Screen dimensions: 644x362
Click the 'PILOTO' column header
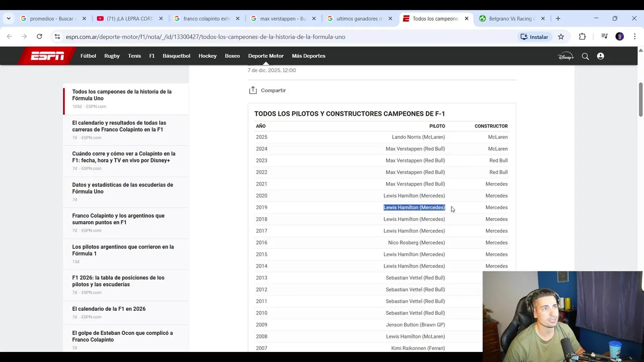coord(437,126)
